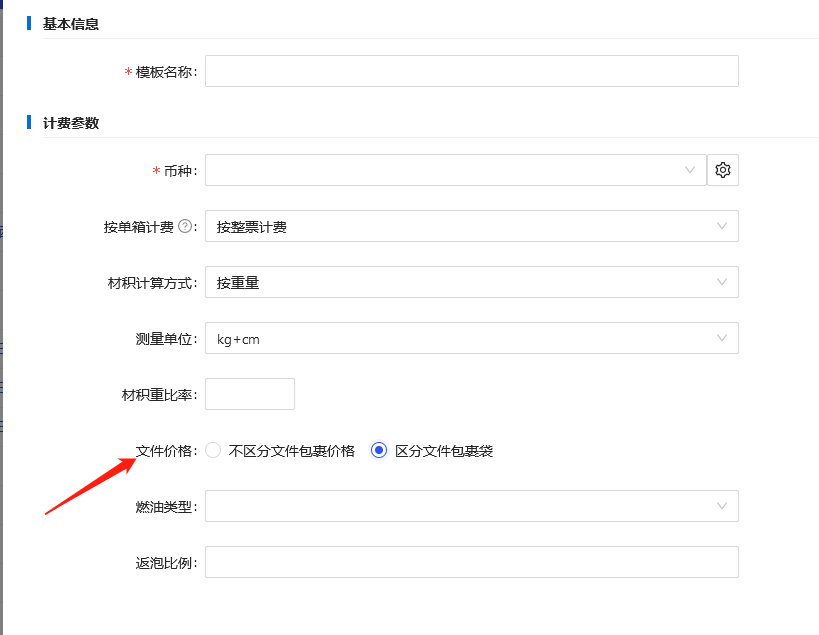Open currency settings gear icon

click(723, 170)
